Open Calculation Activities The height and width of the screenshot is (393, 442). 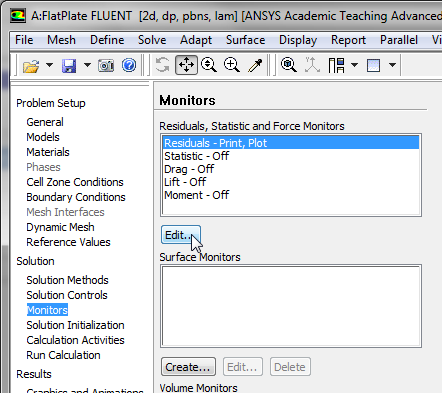(75, 340)
